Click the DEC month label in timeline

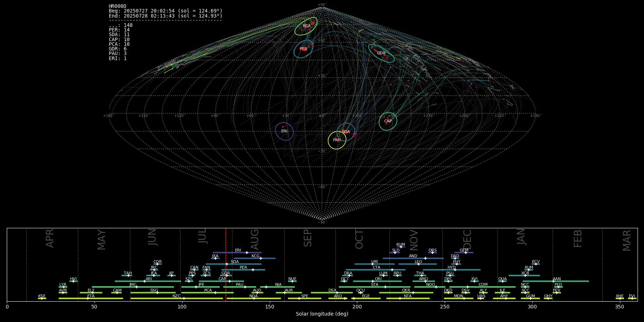[x=468, y=239]
